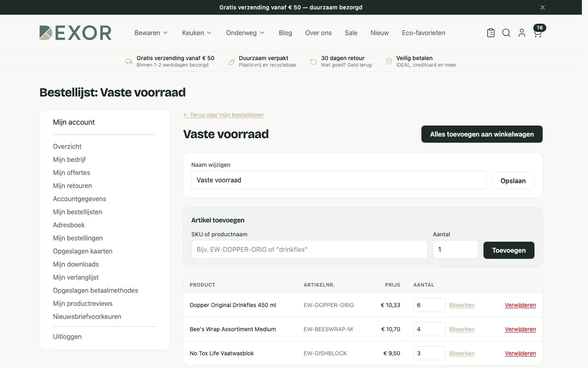Open Mijn productreviews
This screenshot has width=588, height=368.
click(83, 303)
